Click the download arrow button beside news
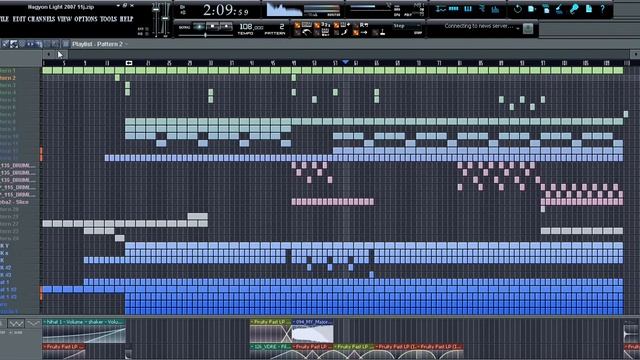Viewport: 640px width, 360px height. 528,28
